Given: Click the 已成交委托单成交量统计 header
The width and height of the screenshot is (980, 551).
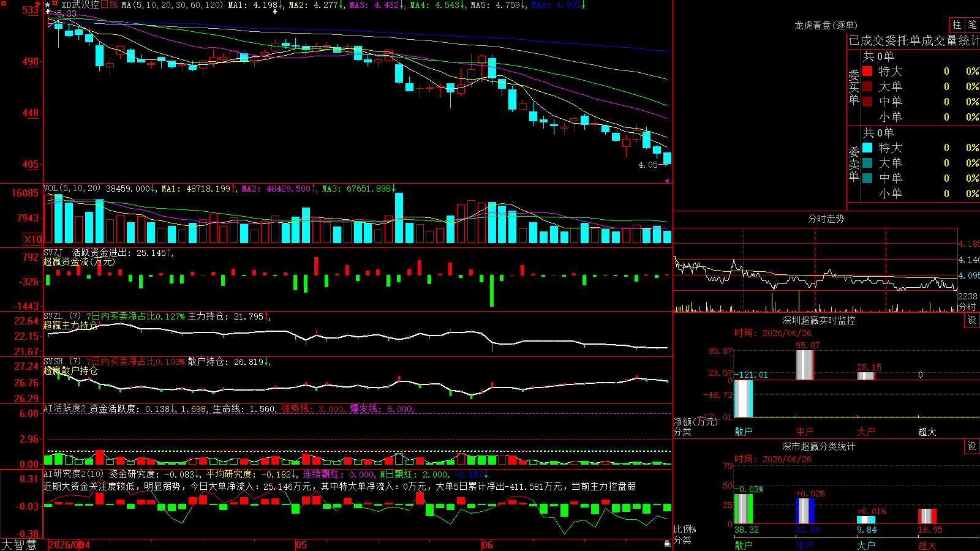Looking at the screenshot, I should (914, 40).
